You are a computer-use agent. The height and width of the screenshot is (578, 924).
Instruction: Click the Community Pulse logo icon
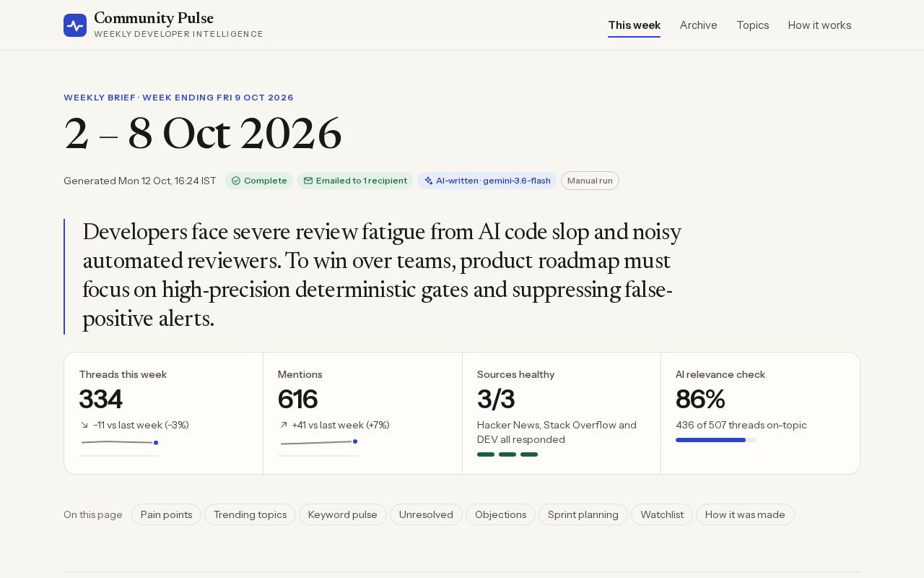coord(75,25)
